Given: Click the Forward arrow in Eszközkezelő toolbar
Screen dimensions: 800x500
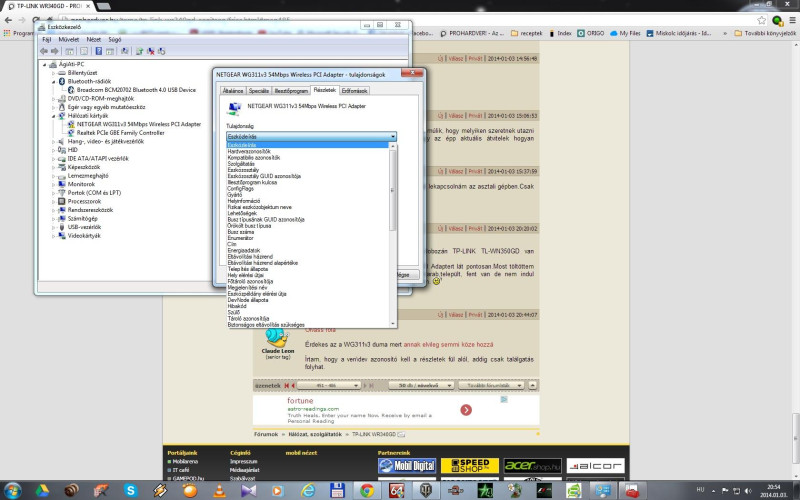Looking at the screenshot, I should (55, 51).
